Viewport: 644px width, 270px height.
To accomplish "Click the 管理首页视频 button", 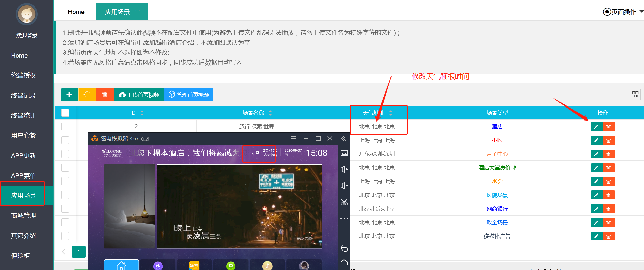I will coord(189,95).
